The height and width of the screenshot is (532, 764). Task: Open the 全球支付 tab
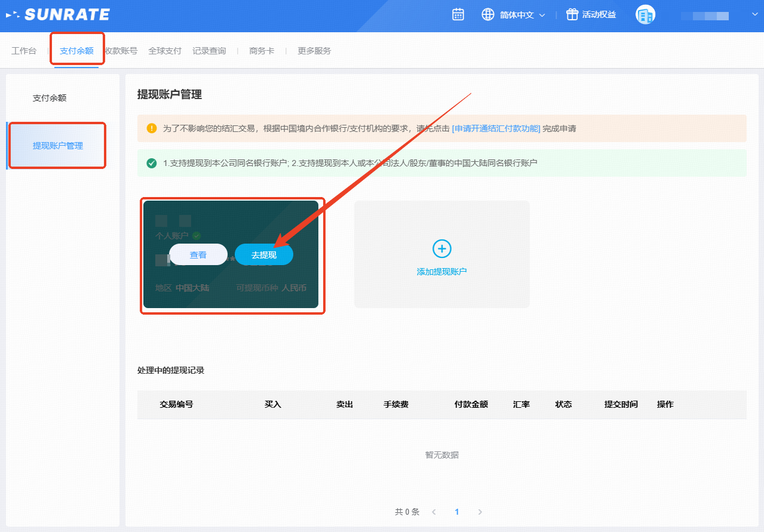click(x=165, y=51)
